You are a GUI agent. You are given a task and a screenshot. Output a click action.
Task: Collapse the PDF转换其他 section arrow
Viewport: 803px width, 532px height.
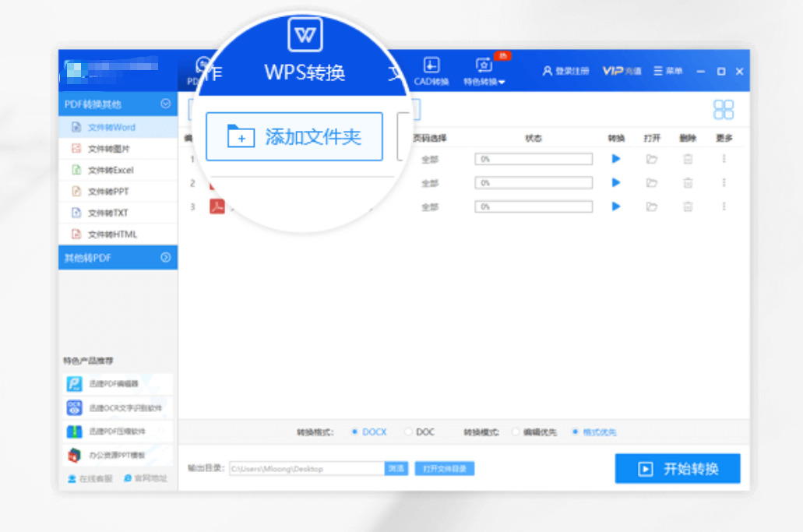pyautogui.click(x=165, y=104)
